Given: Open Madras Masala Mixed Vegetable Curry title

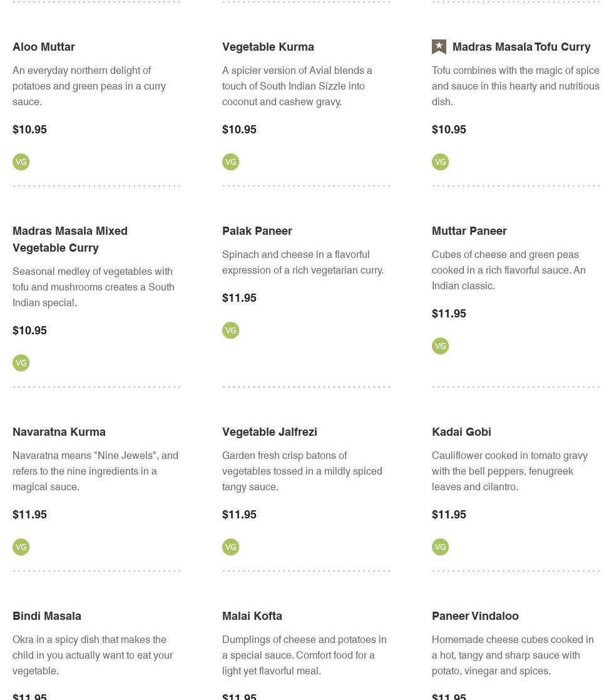Looking at the screenshot, I should tap(70, 239).
